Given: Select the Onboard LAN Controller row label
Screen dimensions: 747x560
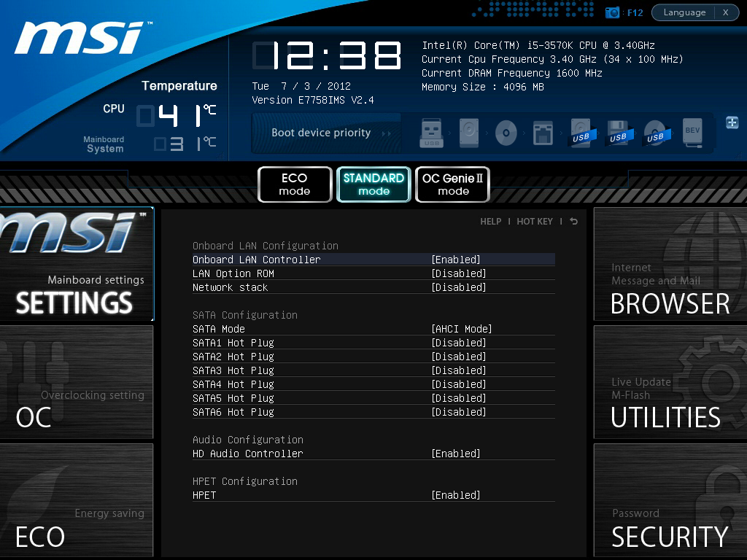Looking at the screenshot, I should [x=256, y=260].
